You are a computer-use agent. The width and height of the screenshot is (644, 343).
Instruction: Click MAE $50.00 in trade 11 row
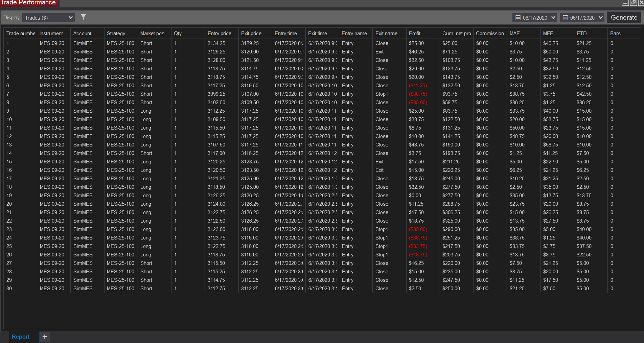pos(517,128)
